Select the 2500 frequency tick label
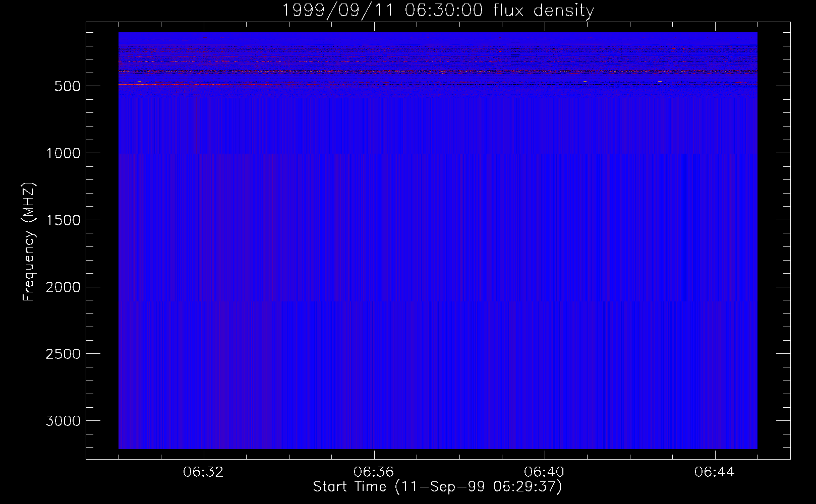The image size is (816, 504). coord(63,354)
